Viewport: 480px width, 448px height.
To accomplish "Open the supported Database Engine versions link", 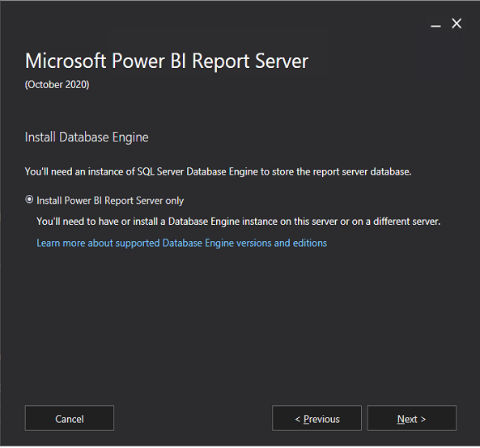I will (x=182, y=243).
